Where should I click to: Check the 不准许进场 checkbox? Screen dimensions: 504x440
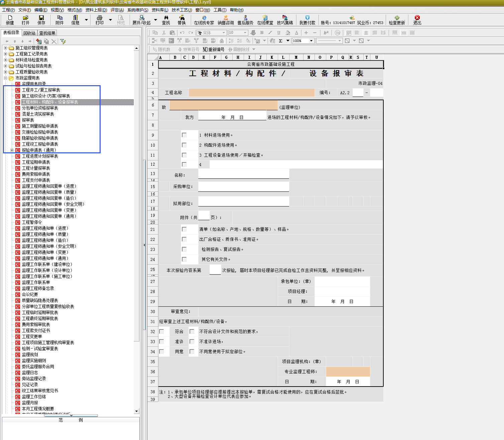point(192,341)
